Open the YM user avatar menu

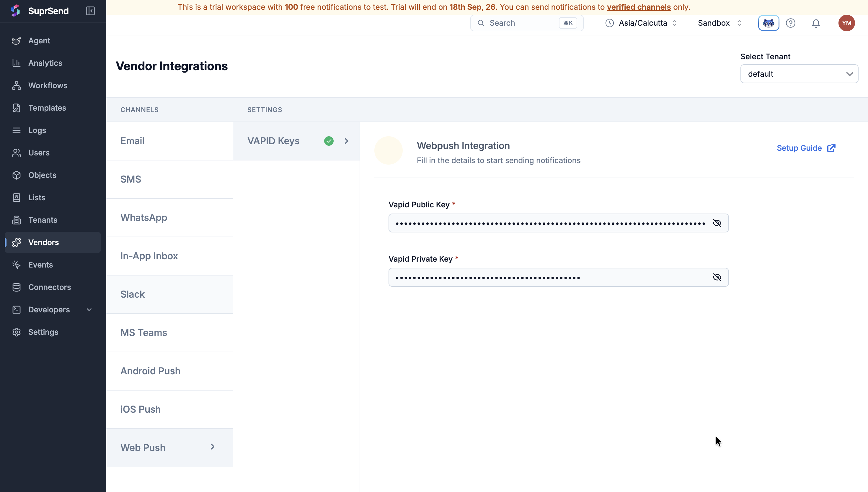[x=846, y=23]
